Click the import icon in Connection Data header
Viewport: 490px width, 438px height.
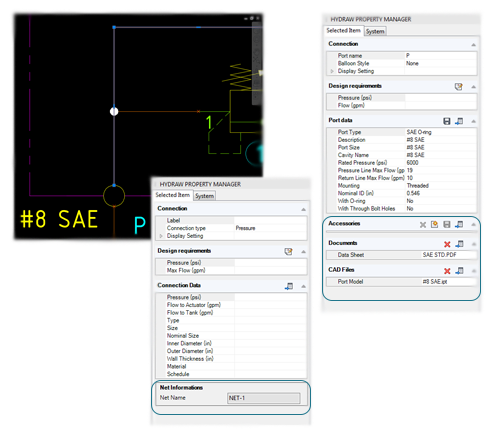[x=289, y=286]
